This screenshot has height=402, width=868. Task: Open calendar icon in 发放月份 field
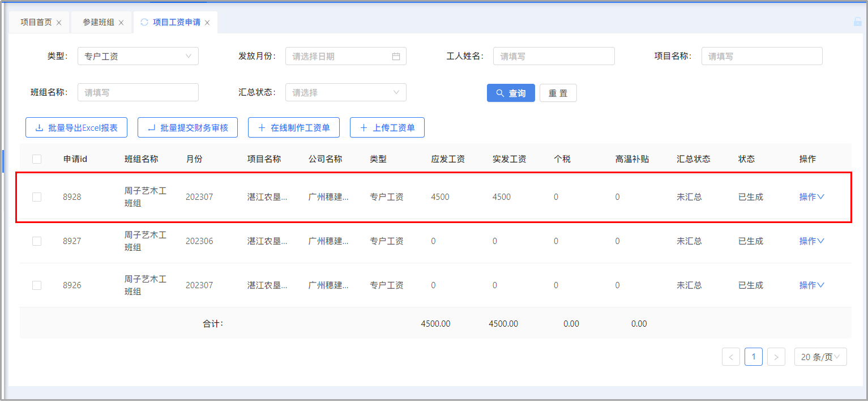tap(396, 57)
